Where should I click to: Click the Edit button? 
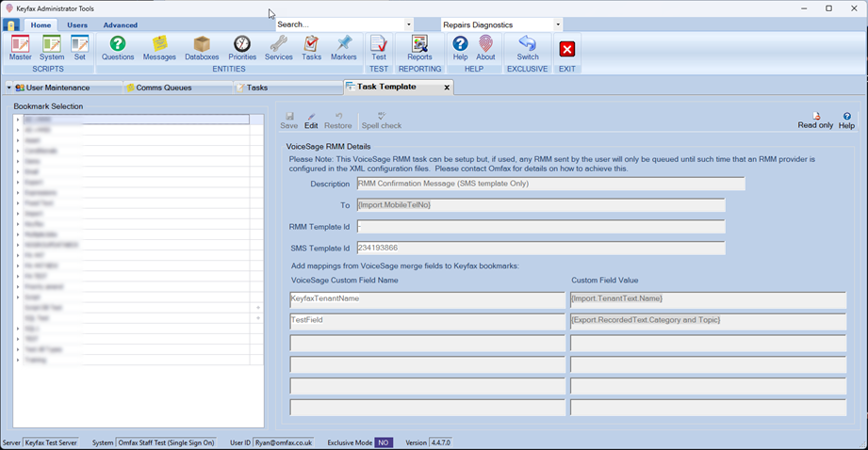coord(311,121)
